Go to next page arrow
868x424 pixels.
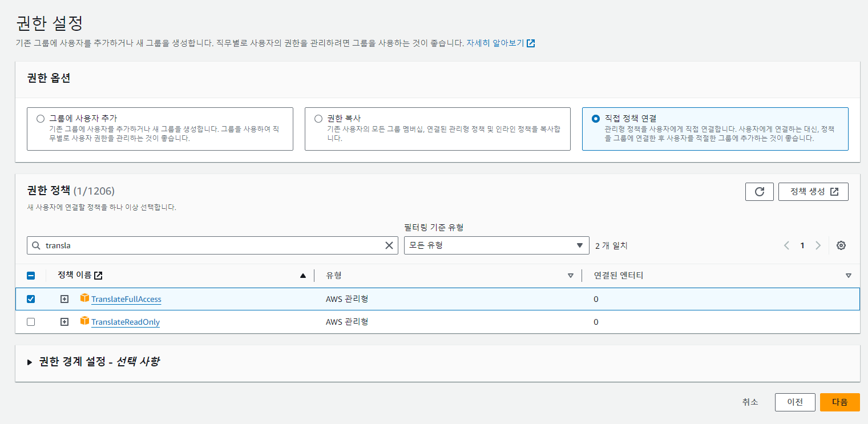coord(818,245)
